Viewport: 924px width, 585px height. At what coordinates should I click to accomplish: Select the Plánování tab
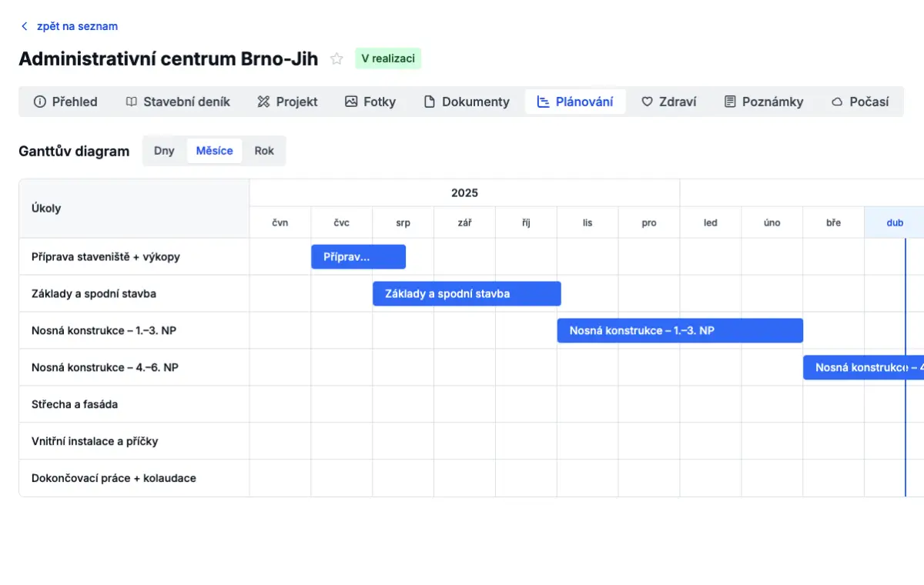point(575,102)
